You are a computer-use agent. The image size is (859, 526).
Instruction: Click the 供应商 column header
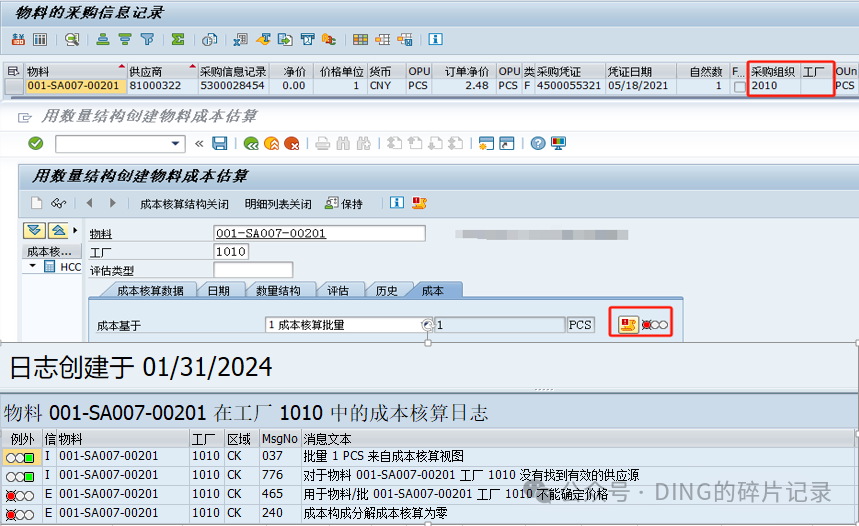tap(162, 71)
